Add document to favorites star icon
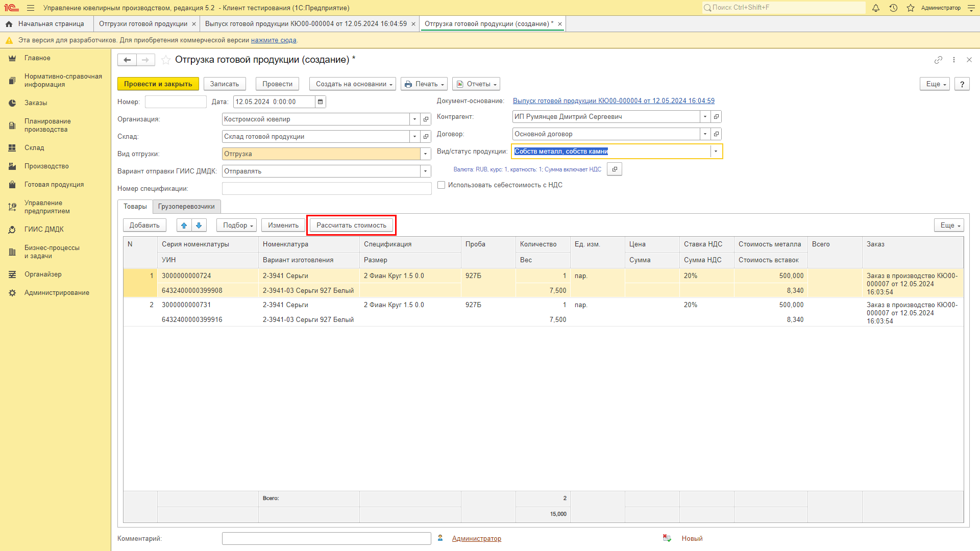The height and width of the screenshot is (551, 980). tap(166, 60)
